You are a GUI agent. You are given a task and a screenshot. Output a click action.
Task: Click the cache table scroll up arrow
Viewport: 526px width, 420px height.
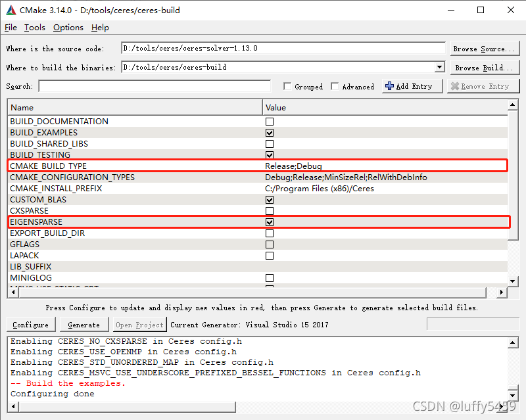pyautogui.click(x=513, y=105)
